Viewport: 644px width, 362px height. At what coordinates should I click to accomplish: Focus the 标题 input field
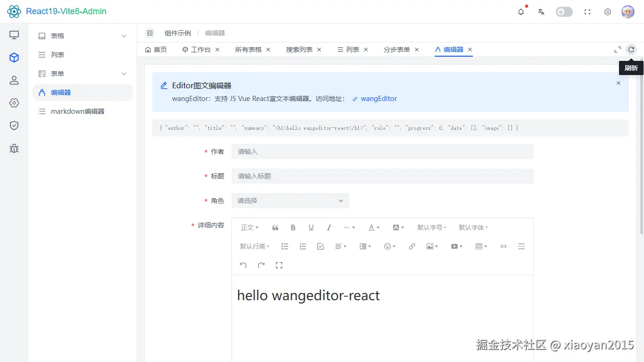[x=382, y=176]
